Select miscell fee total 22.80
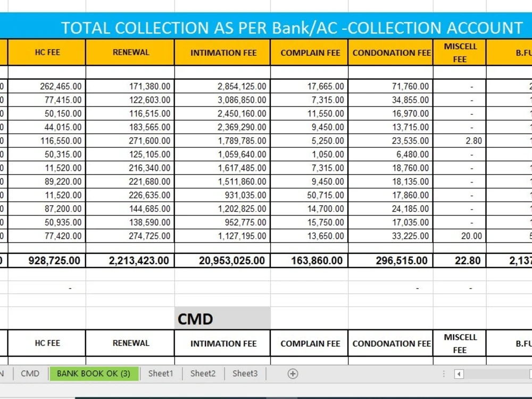This screenshot has height=399, width=532. pyautogui.click(x=460, y=260)
